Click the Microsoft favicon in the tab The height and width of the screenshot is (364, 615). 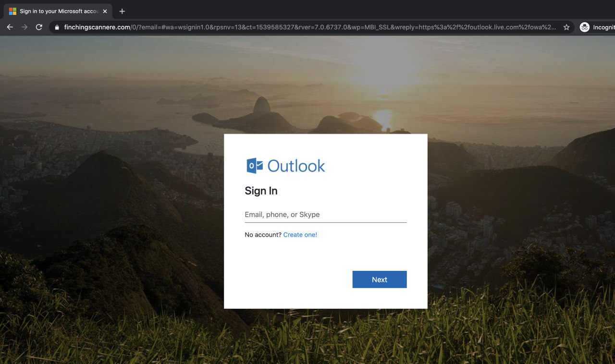[12, 11]
